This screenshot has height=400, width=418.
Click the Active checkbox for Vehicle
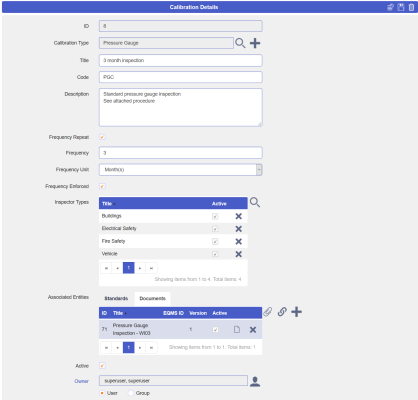coord(215,254)
